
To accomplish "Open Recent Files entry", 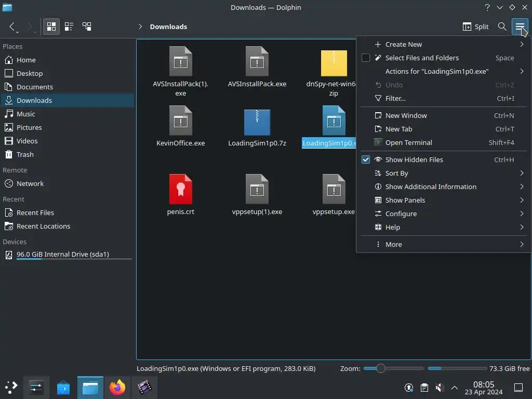I will (68, 212).
